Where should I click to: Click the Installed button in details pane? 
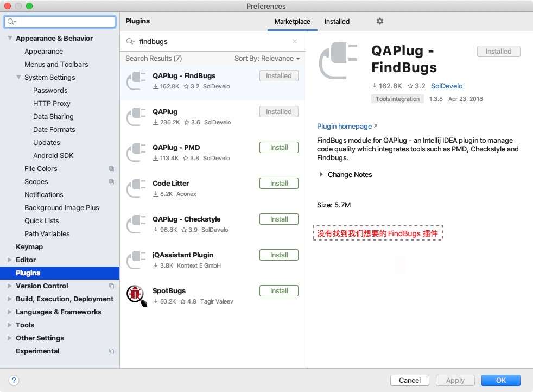coord(498,52)
